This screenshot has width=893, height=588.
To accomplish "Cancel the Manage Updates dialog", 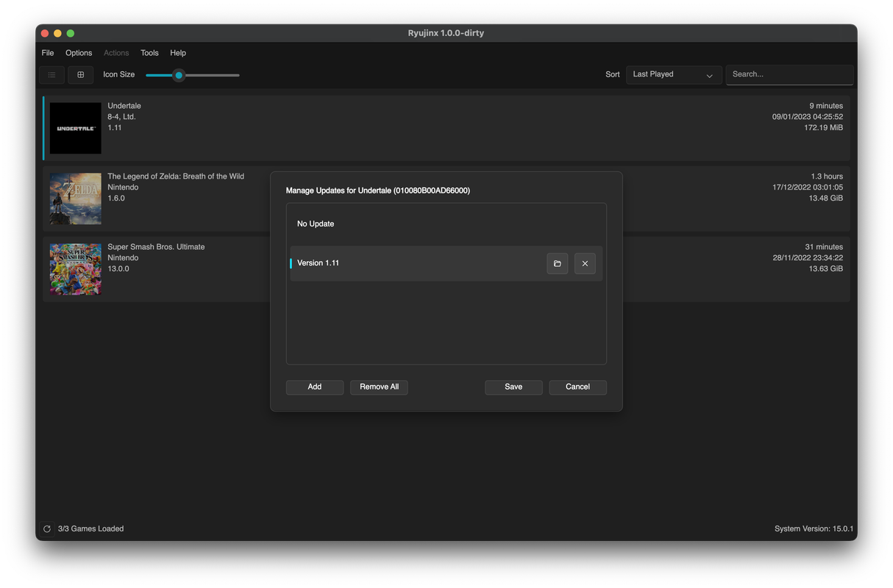I will coord(577,387).
